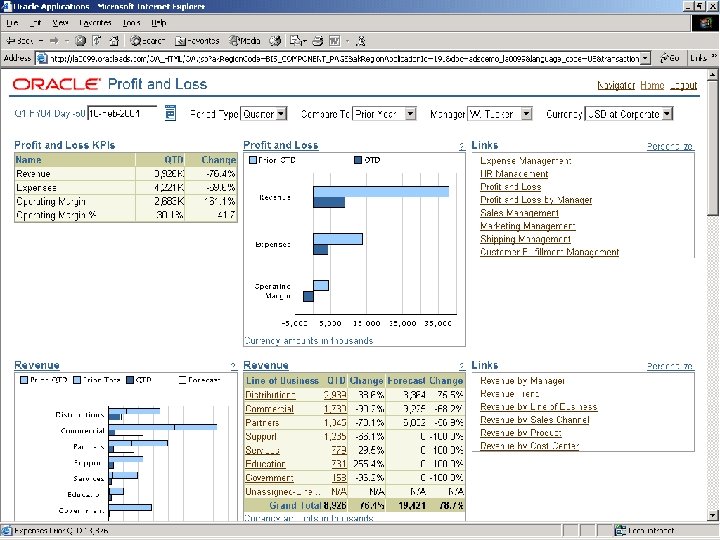720x540 pixels.
Task: Open the HR Management link
Action: pyautogui.click(x=514, y=174)
